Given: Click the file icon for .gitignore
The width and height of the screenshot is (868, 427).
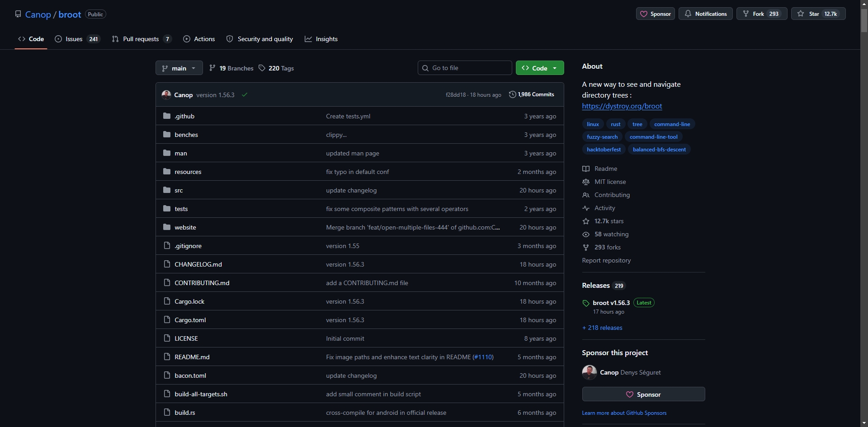Looking at the screenshot, I should (167, 246).
